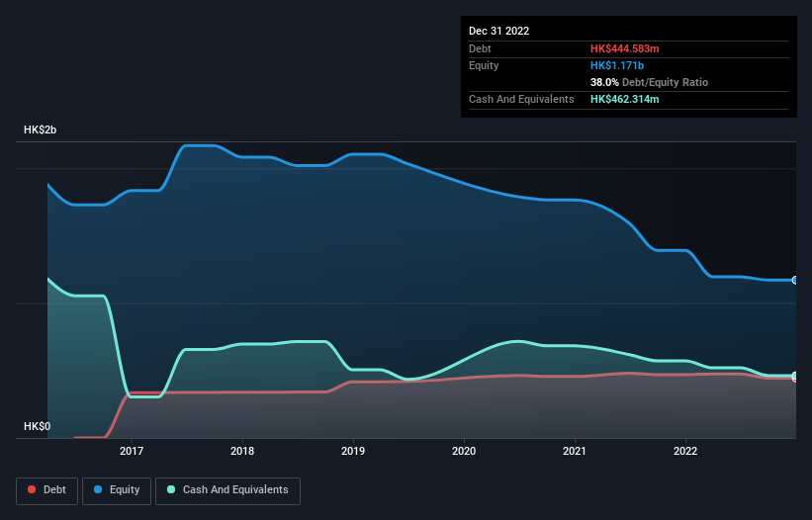Viewport: 812px width, 520px height.
Task: Click the HK$0 axis label
Action: (38, 426)
